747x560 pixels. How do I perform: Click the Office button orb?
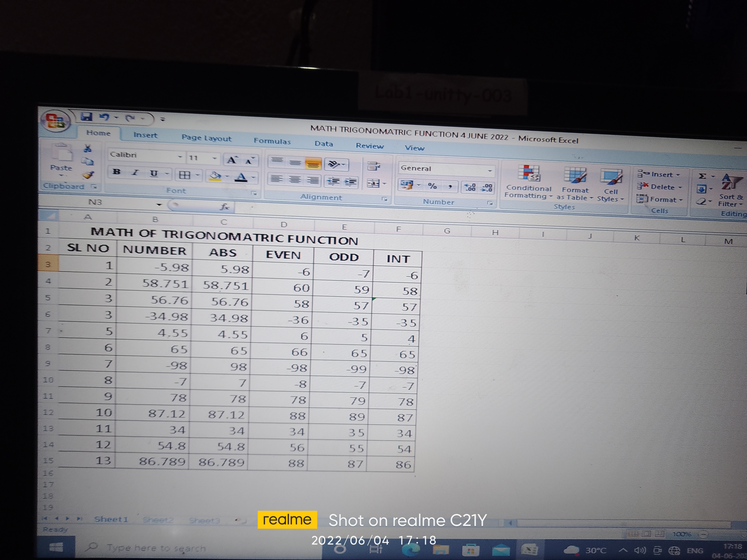55,121
